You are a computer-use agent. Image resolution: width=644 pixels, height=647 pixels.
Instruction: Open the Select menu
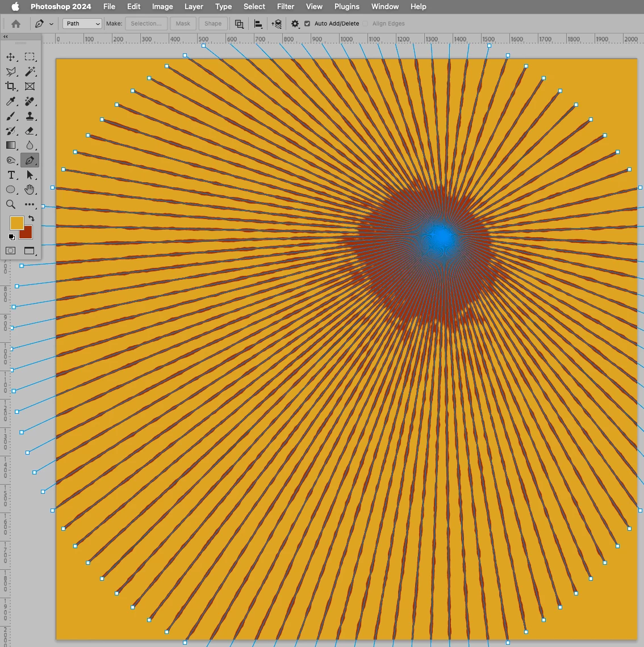(254, 6)
